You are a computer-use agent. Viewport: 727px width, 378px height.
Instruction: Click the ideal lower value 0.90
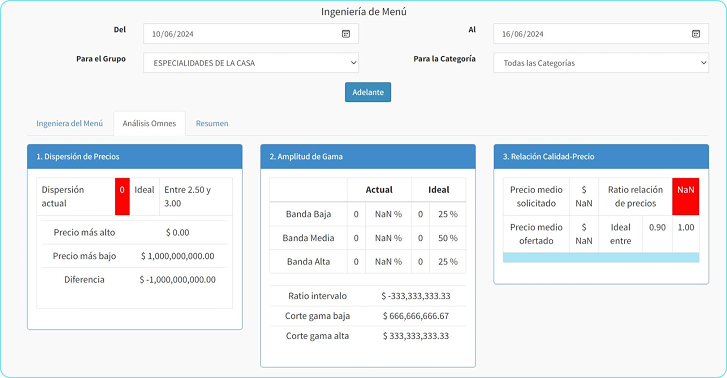pos(657,227)
